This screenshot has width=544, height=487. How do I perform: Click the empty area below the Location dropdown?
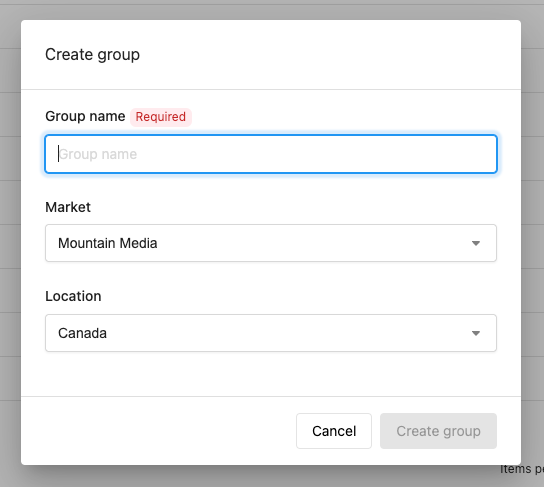[x=271, y=374]
